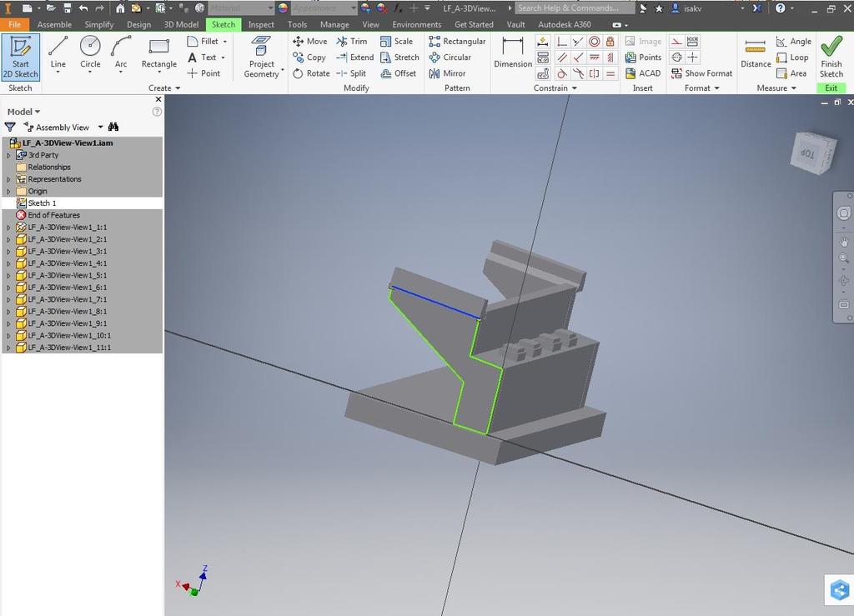Select the Stretch tool
854x616 pixels.
click(x=399, y=58)
